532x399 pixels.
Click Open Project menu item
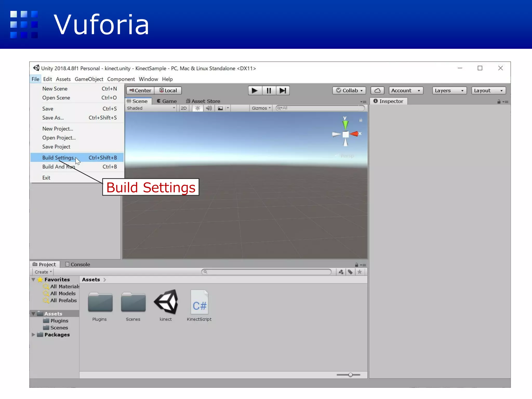[x=77, y=138]
